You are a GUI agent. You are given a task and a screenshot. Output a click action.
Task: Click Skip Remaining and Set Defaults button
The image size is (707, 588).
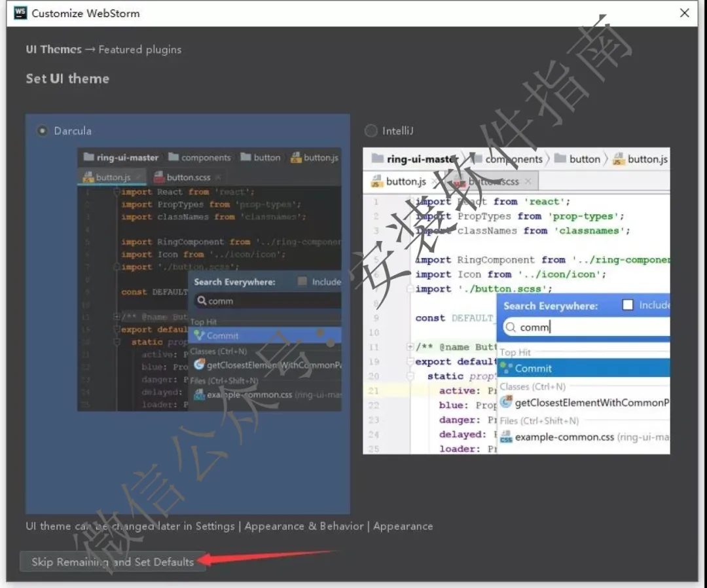[x=113, y=562]
